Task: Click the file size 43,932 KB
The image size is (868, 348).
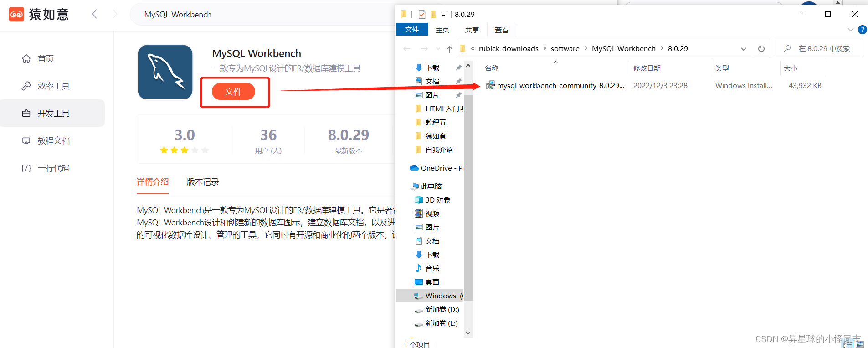Action: tap(805, 85)
